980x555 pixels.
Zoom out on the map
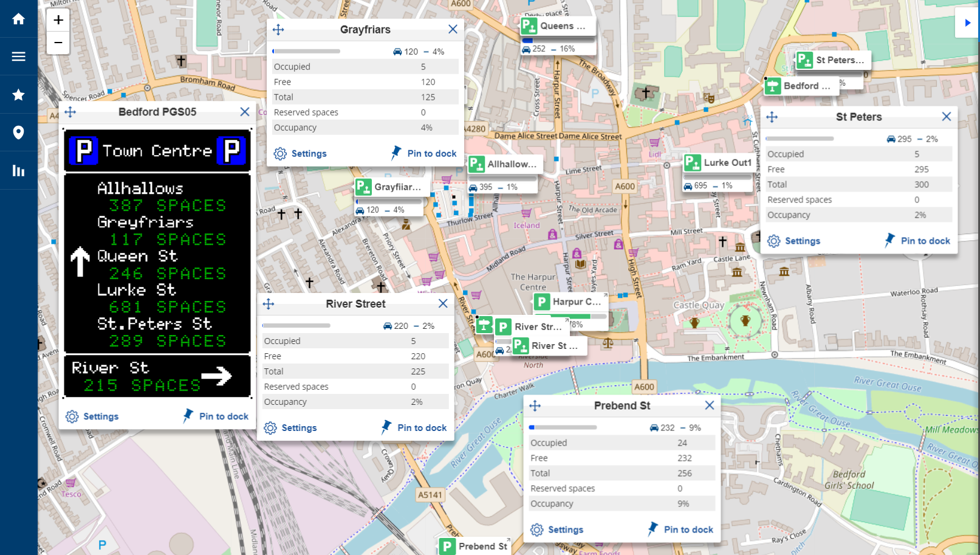tap(58, 43)
